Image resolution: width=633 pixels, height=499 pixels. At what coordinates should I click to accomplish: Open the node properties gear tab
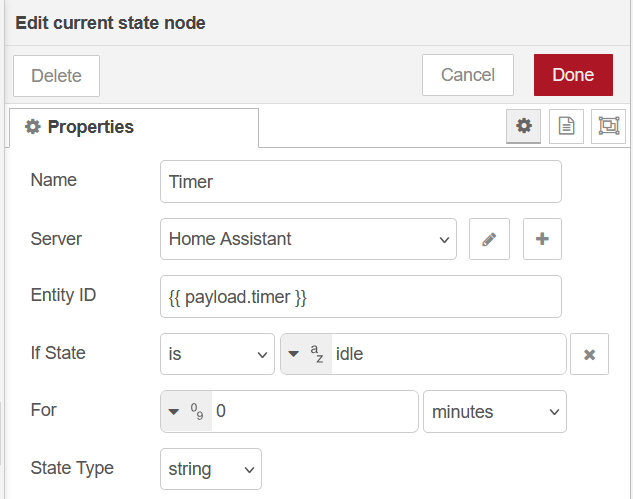click(x=523, y=126)
